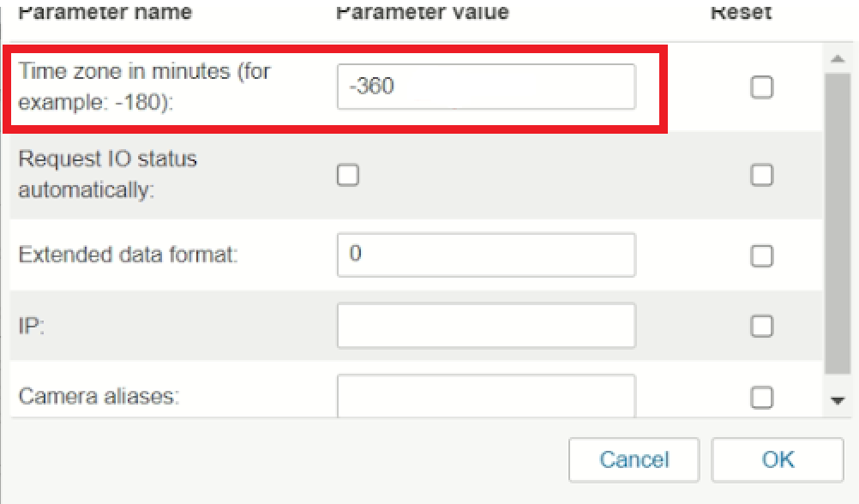Click the Parameter value column header
The width and height of the screenshot is (859, 504).
[423, 12]
